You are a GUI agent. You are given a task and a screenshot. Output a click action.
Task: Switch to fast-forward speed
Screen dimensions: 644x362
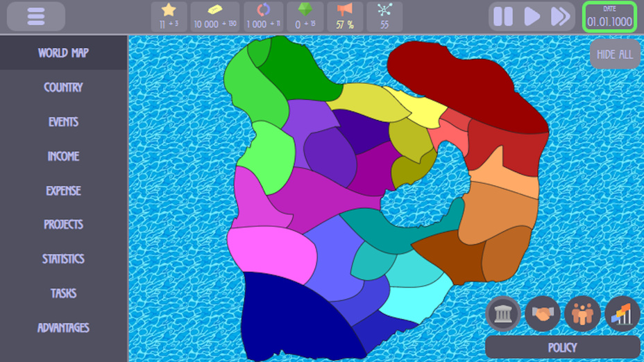pos(560,17)
